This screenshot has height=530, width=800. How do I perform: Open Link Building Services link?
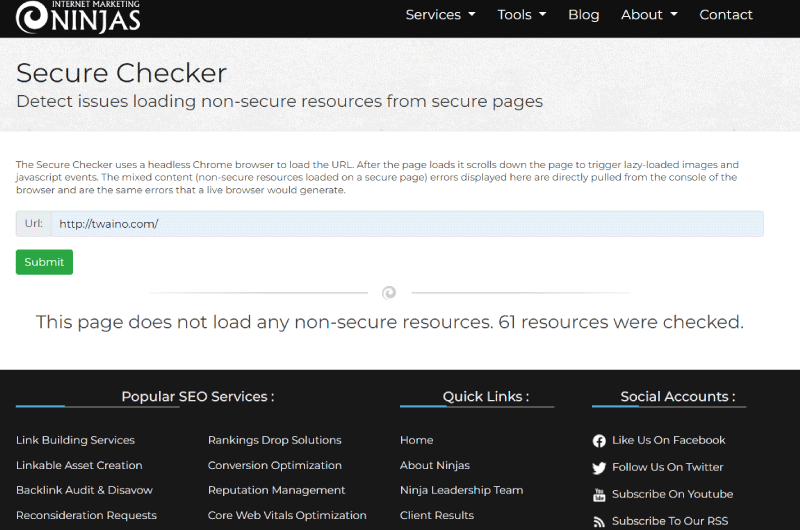coord(76,440)
